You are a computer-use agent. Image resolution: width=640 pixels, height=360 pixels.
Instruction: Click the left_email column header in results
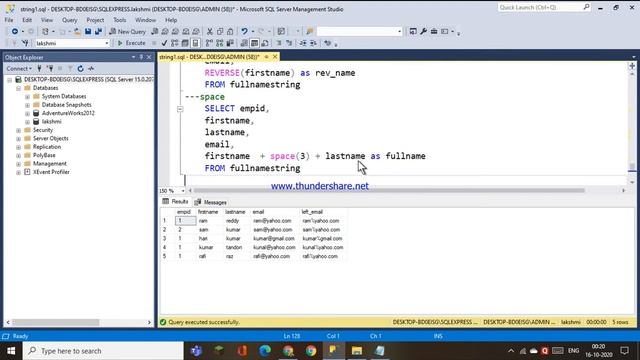(x=312, y=212)
